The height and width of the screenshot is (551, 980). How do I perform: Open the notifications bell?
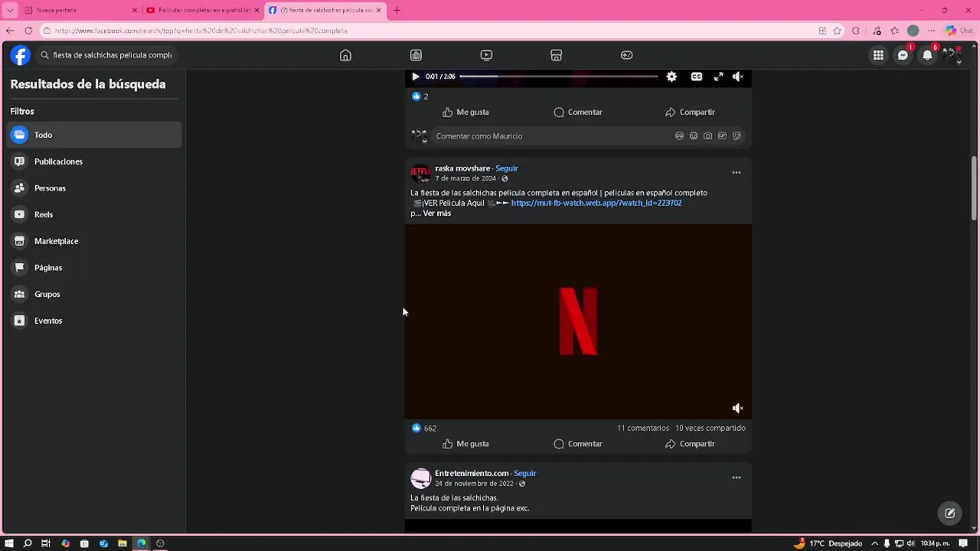pos(927,55)
